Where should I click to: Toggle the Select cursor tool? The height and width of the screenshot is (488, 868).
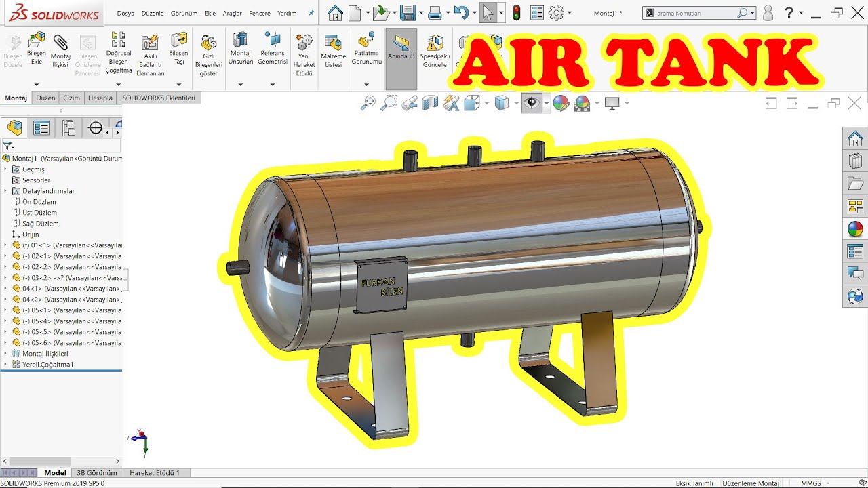point(488,13)
